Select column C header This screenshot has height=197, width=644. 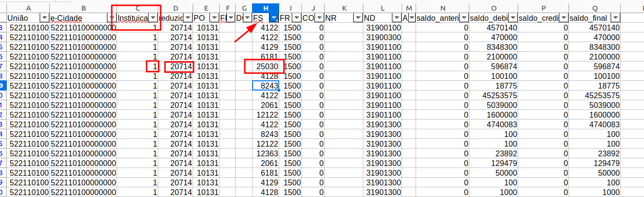coord(138,8)
